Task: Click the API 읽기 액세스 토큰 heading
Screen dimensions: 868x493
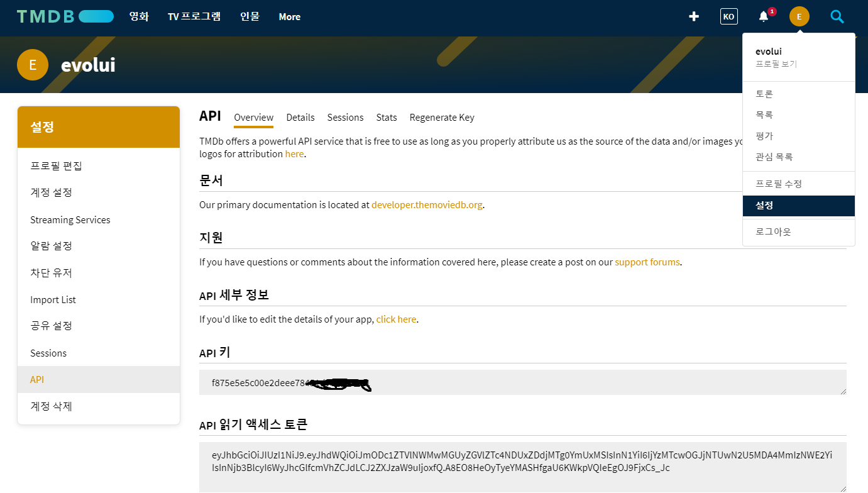Action: point(253,426)
